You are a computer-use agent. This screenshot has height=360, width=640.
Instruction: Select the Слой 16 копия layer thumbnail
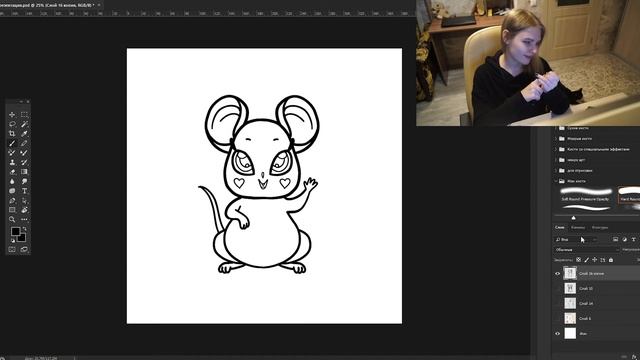coord(570,273)
